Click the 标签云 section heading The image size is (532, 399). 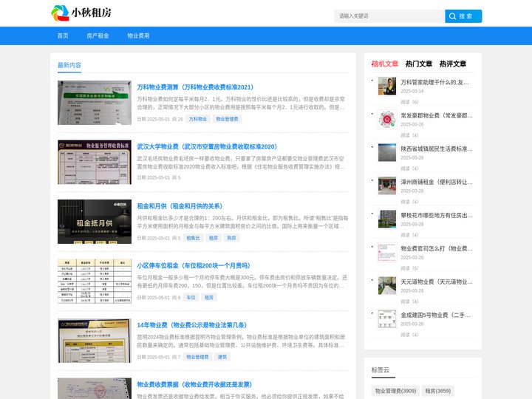pos(381,370)
